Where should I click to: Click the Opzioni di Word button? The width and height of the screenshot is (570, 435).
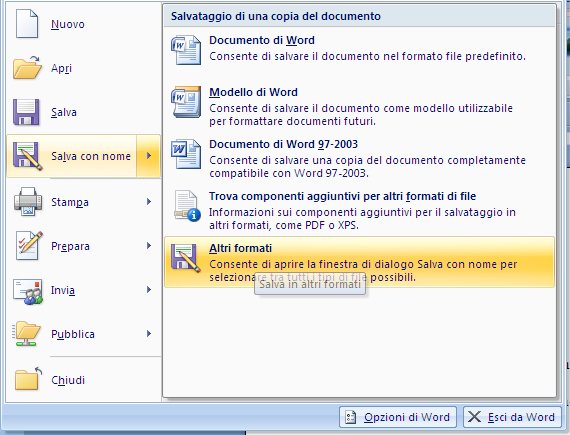coord(398,417)
